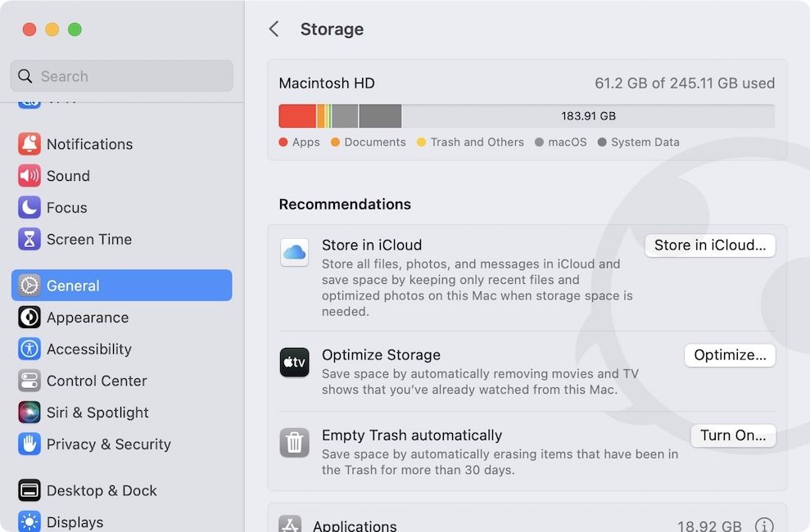Click the Screen Time hourglass icon
810x532 pixels.
pyautogui.click(x=29, y=240)
